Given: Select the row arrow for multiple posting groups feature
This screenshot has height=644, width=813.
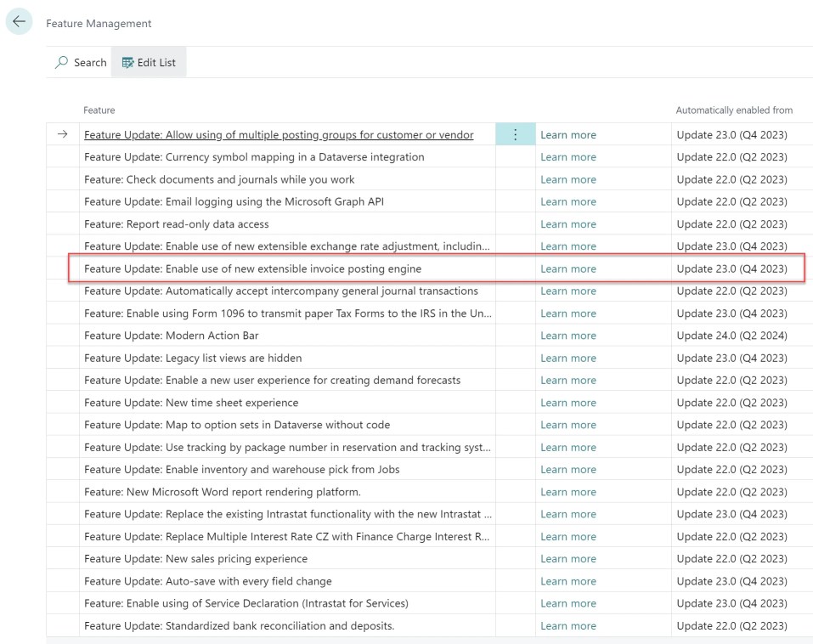Looking at the screenshot, I should tap(63, 134).
